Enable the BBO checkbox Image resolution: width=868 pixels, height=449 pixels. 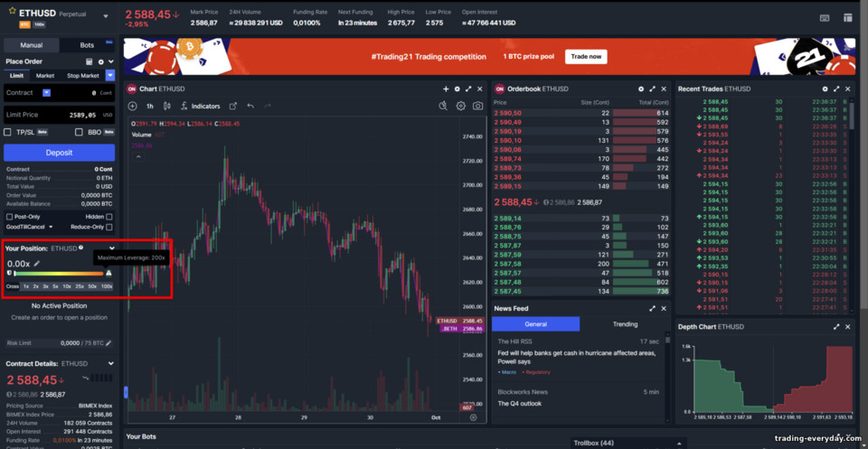point(79,132)
